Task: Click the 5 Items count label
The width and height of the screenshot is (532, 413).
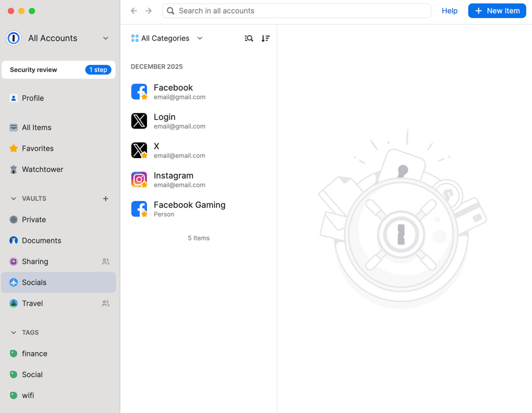Action: coord(199,238)
